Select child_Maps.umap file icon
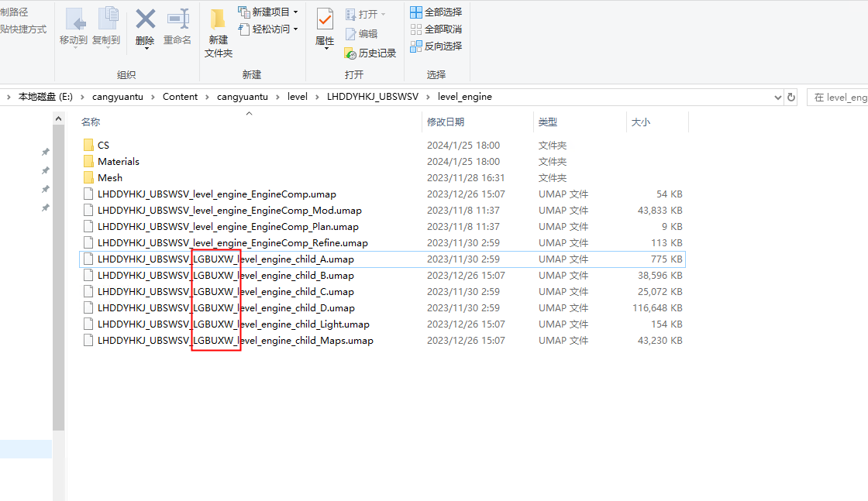868x501 pixels. click(88, 341)
